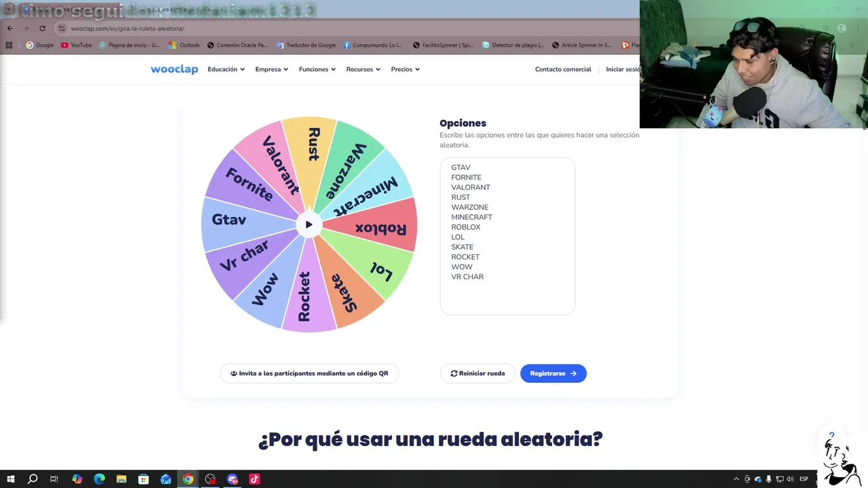Open the YouTube bookmark
Image resolution: width=868 pixels, height=488 pixels.
[x=76, y=45]
